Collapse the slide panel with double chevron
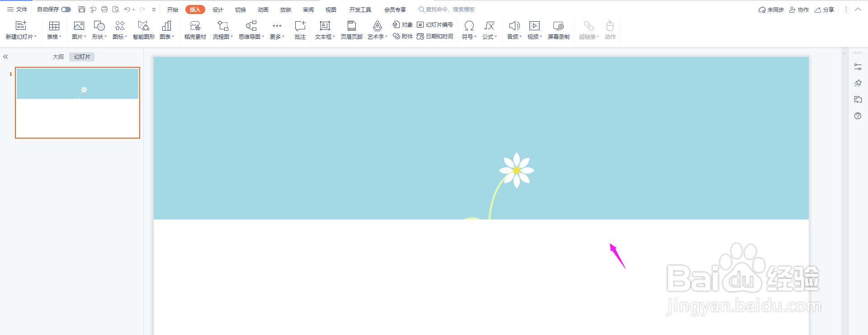The image size is (868, 335). 6,57
